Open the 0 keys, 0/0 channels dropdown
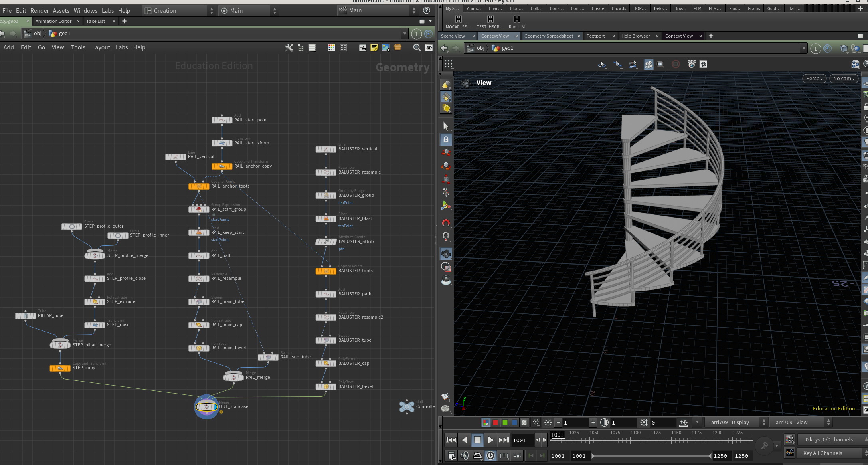Image resolution: width=868 pixels, height=465 pixels. pyautogui.click(x=832, y=439)
